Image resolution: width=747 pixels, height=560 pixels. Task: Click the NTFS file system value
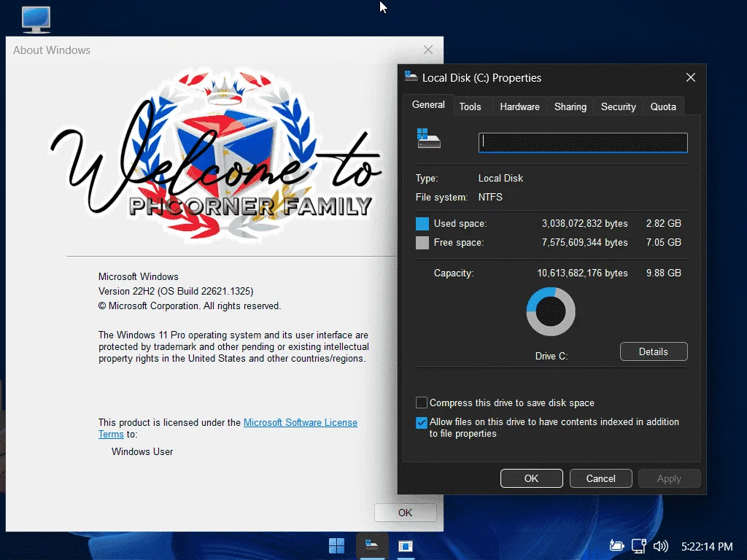coord(490,197)
